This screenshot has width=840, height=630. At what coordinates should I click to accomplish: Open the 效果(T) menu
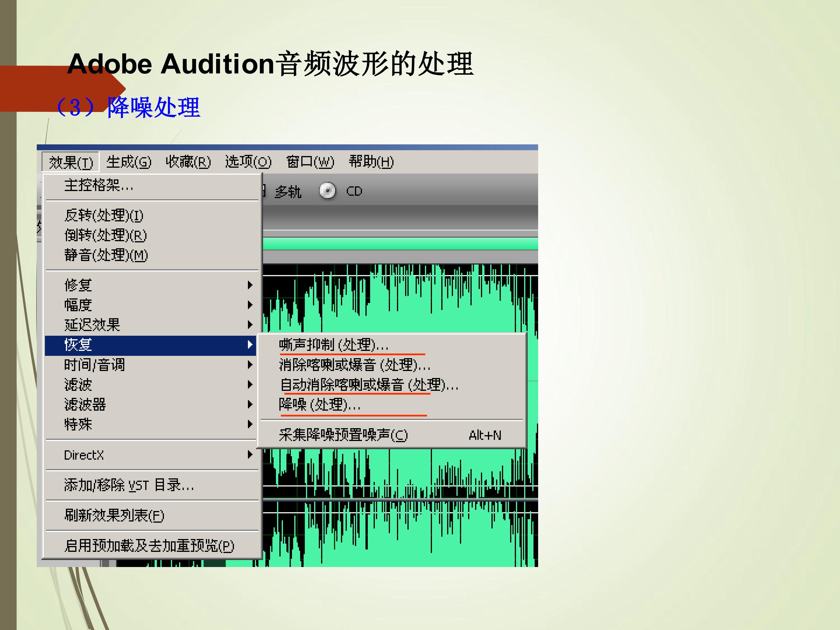click(71, 162)
